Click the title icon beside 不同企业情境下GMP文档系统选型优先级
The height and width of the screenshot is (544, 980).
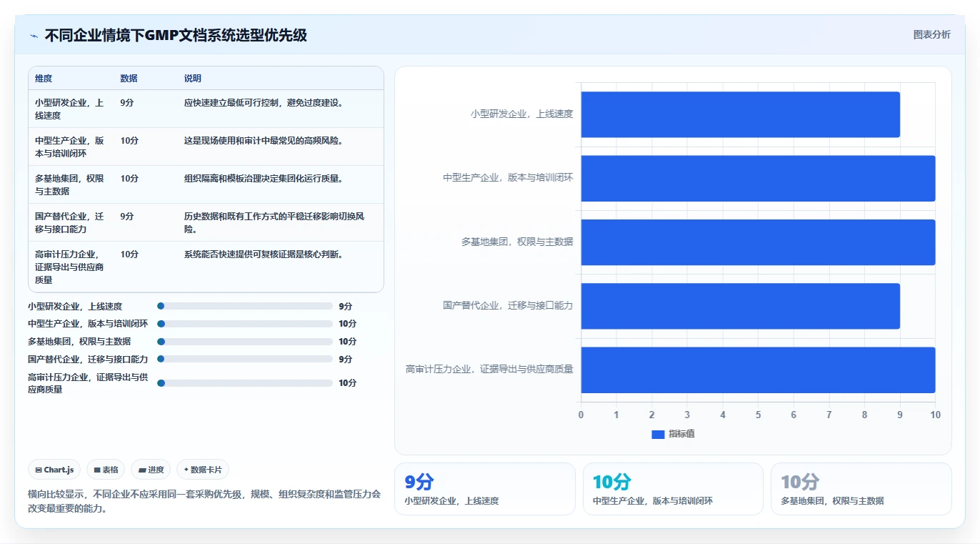click(34, 36)
